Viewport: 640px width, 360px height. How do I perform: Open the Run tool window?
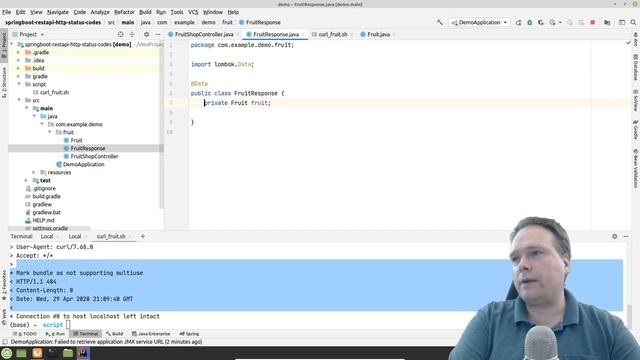click(56, 334)
